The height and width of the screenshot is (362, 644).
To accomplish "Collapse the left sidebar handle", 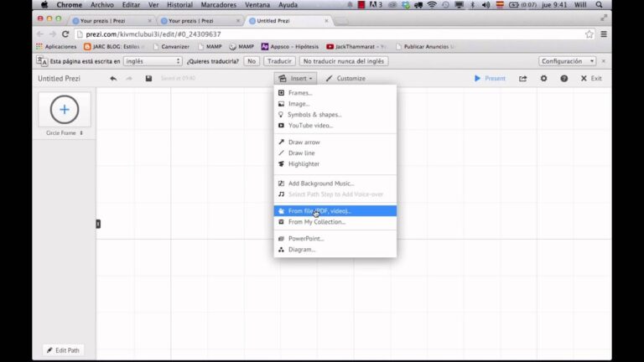I will [x=98, y=224].
